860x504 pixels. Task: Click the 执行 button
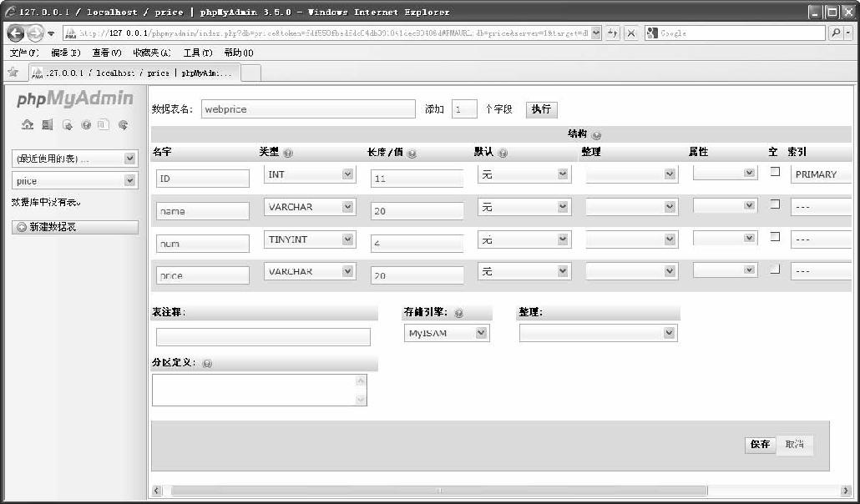tap(541, 109)
